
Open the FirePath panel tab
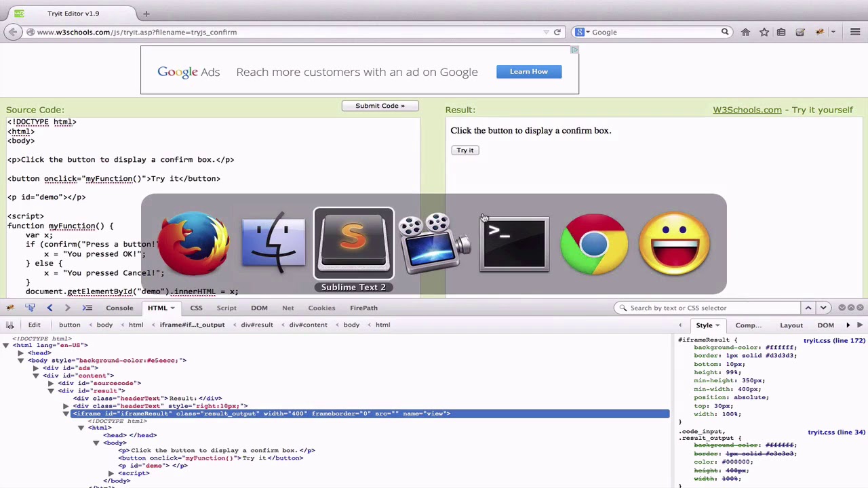coord(363,308)
